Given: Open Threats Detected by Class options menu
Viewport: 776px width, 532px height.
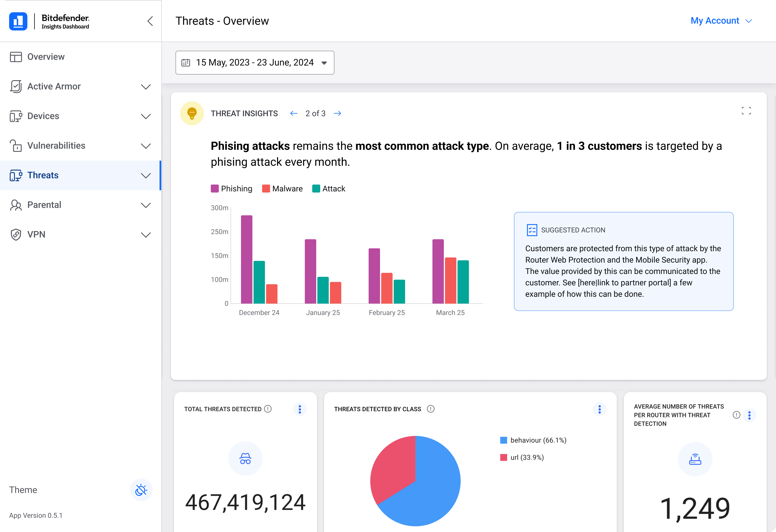Looking at the screenshot, I should (600, 409).
